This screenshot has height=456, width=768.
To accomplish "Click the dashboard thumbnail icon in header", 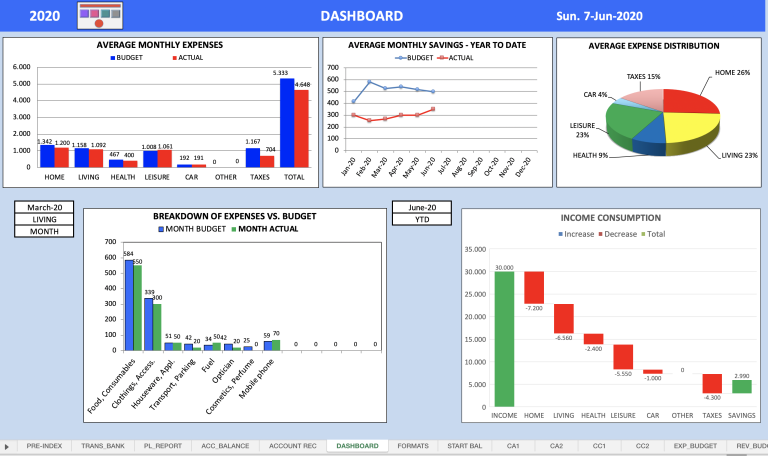I will pos(106,17).
